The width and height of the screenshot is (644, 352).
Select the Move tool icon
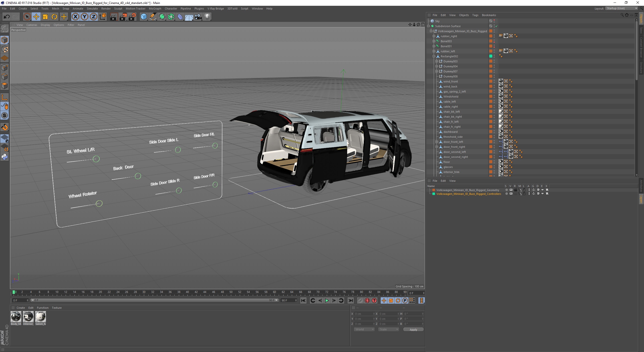tap(36, 17)
